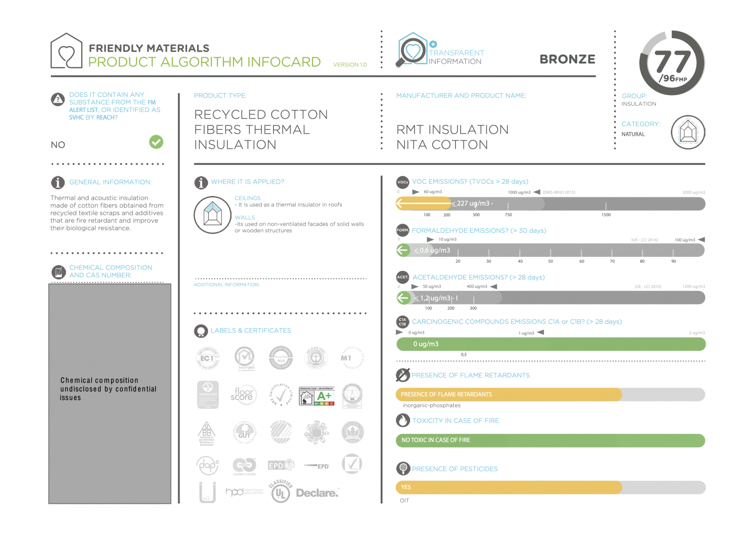Click the coloured A+ indoor air emissions label
The image size is (756, 534).
(x=317, y=396)
